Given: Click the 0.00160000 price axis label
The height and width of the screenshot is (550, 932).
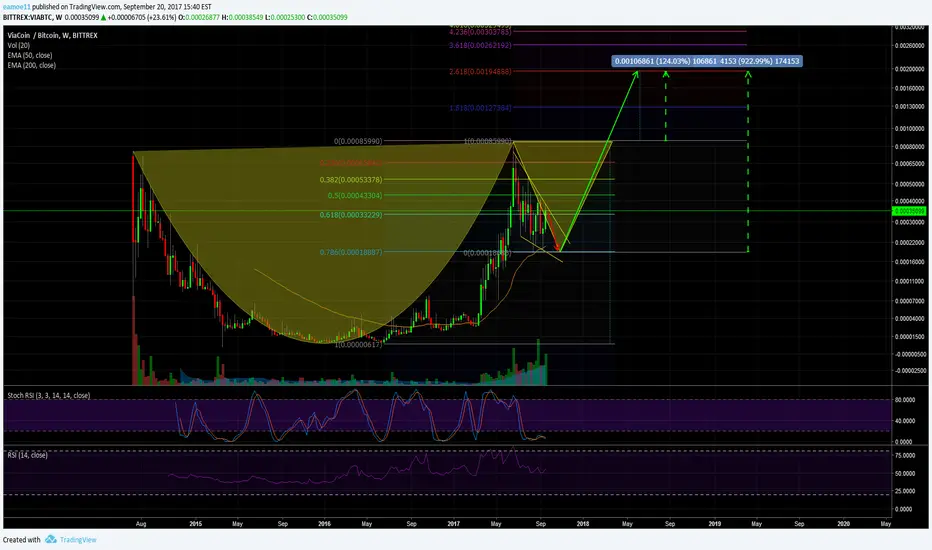Looking at the screenshot, I should (909, 89).
